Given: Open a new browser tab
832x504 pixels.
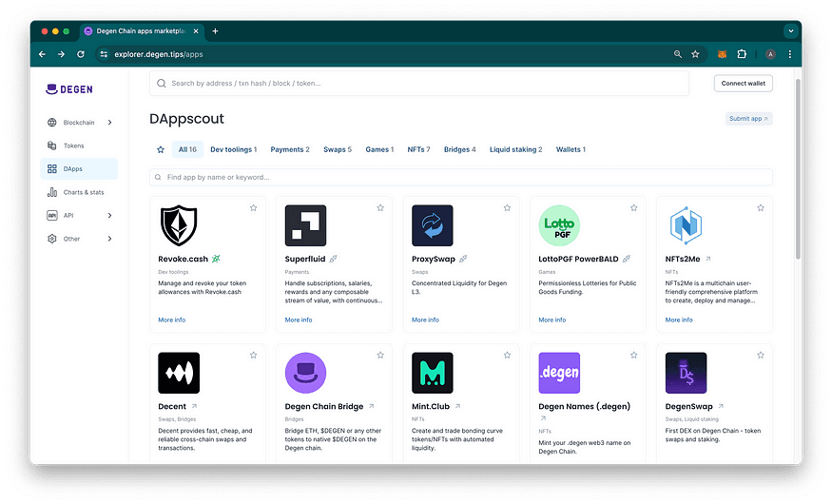Looking at the screenshot, I should pos(215,31).
